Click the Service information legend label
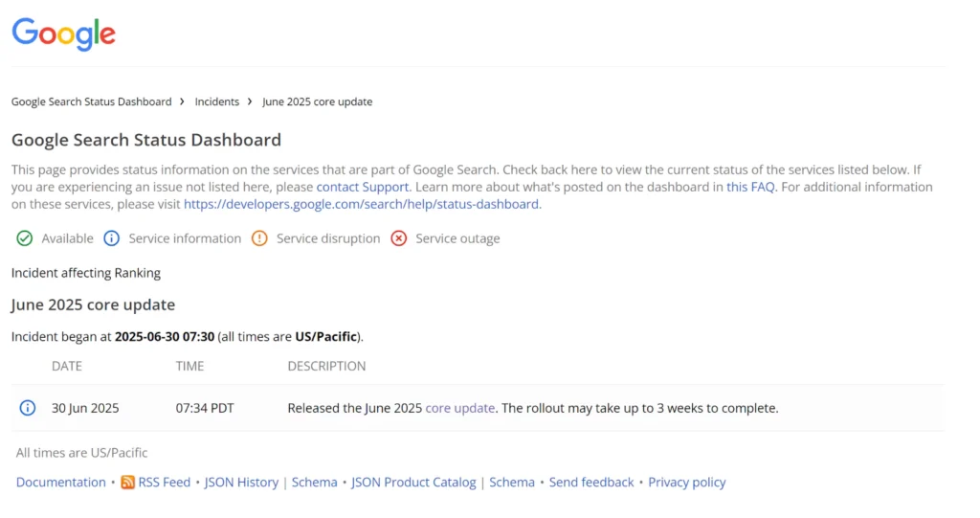Screen dimensions: 980x518 [185, 238]
